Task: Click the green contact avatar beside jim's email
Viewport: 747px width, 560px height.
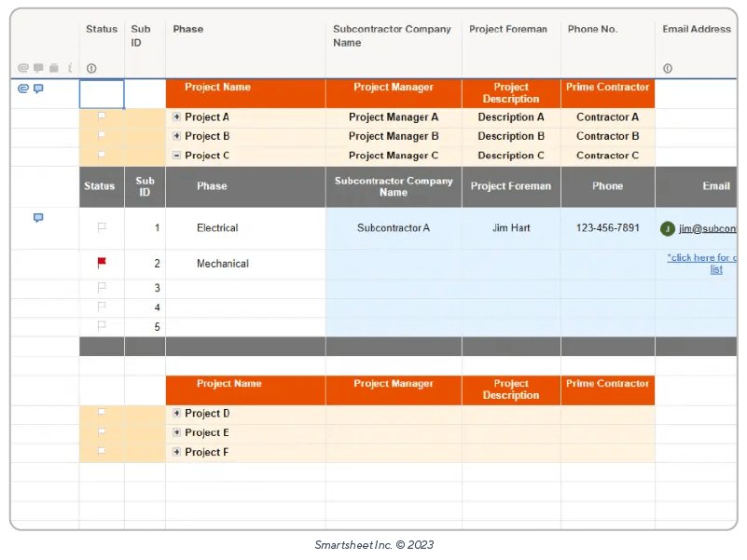Action: tap(667, 228)
